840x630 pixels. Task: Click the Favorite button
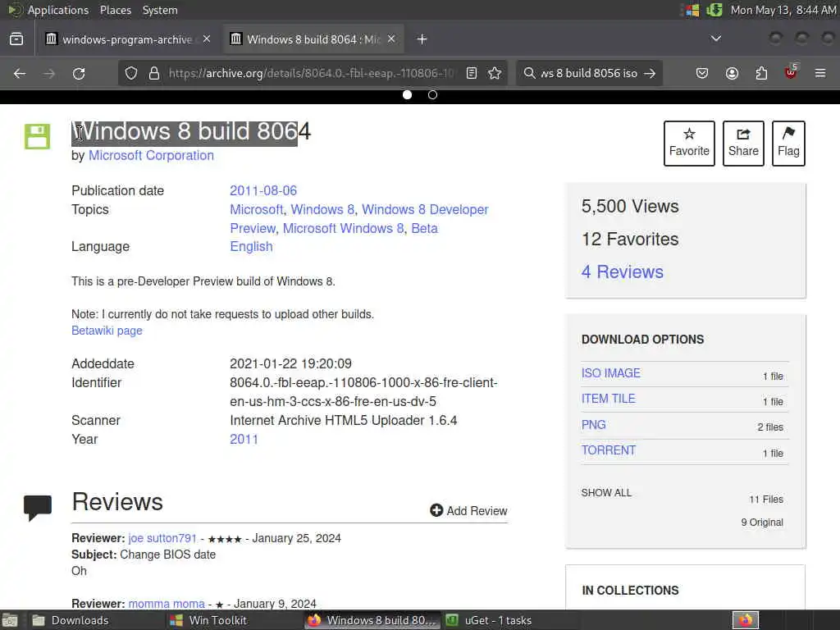click(689, 144)
